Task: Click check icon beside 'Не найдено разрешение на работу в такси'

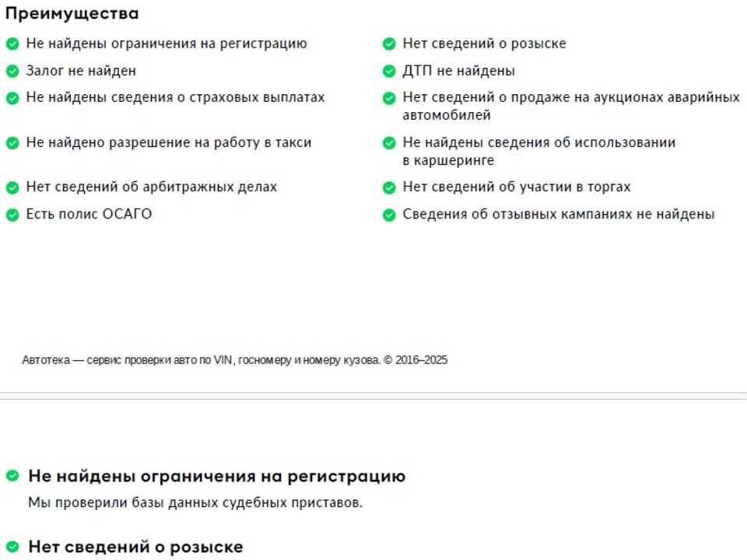Action: pyautogui.click(x=12, y=143)
